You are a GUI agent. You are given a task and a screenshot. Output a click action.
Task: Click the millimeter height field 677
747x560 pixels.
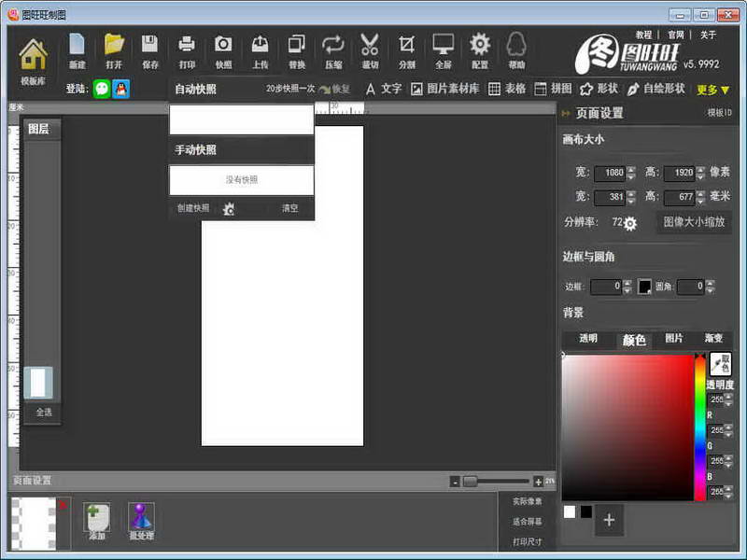679,197
